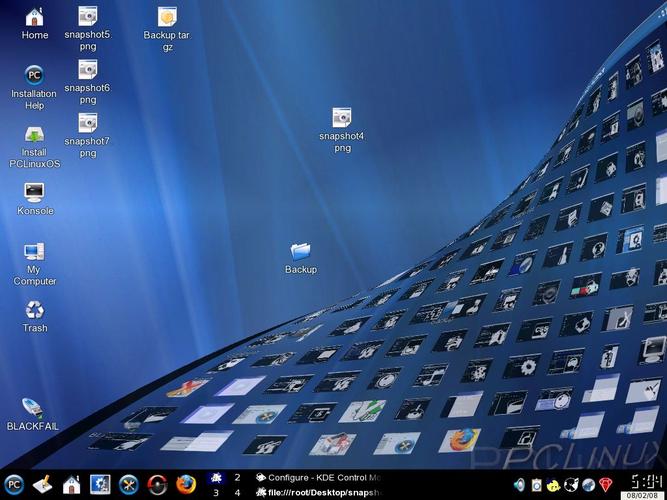Open the PC start menu button
The image size is (667, 500).
click(13, 485)
